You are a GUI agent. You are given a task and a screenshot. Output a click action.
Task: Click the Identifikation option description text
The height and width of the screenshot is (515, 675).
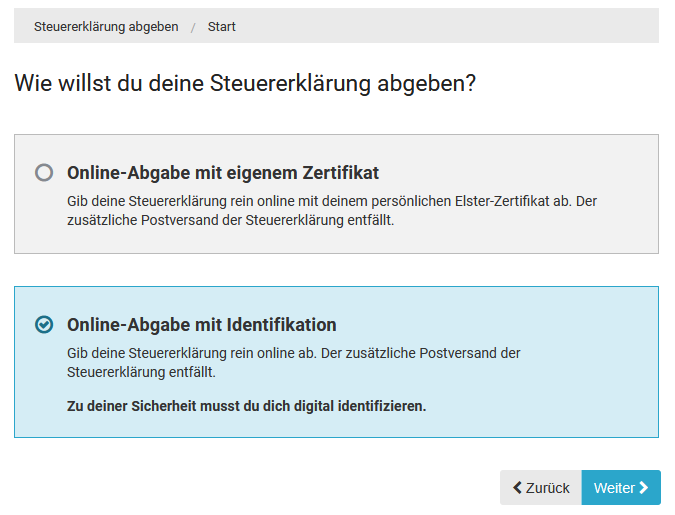coord(293,362)
